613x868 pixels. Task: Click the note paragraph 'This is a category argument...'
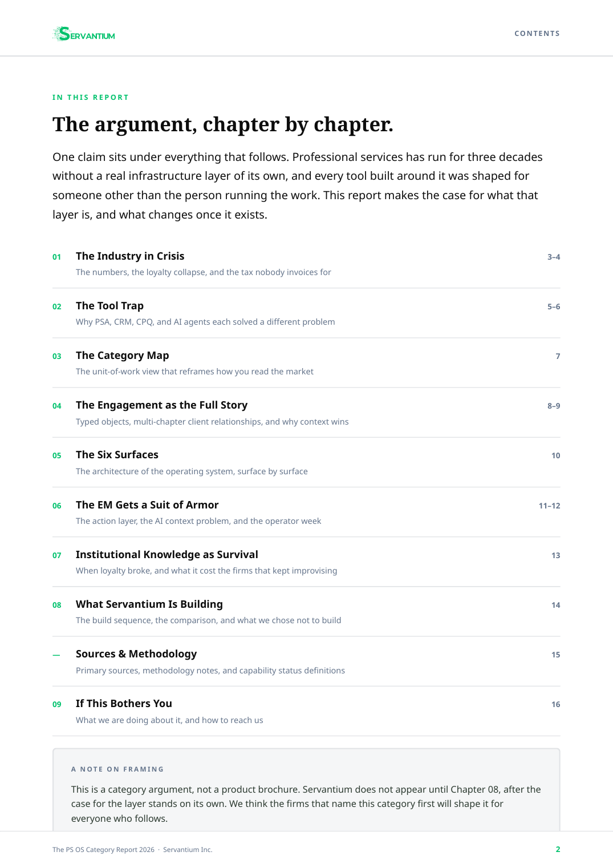point(306,804)
